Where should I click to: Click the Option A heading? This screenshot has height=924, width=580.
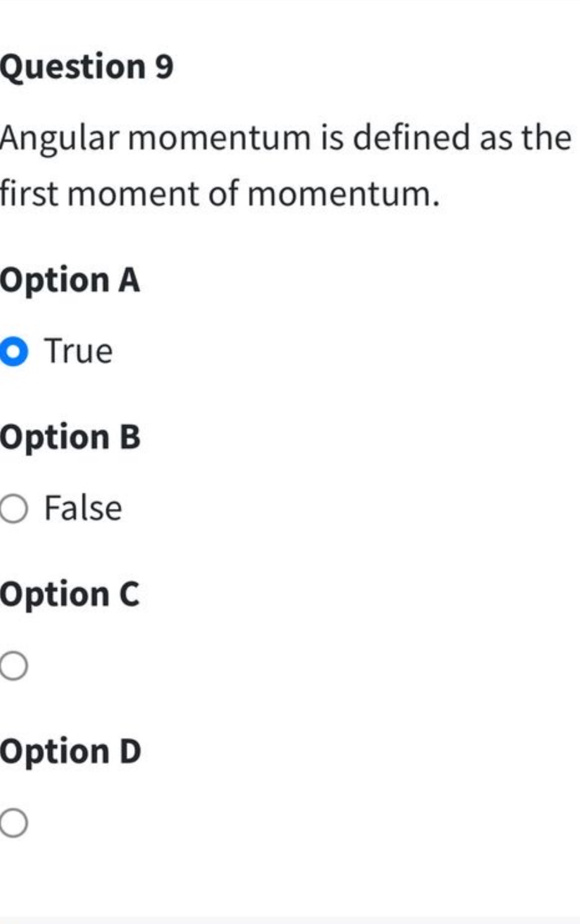[x=70, y=280]
